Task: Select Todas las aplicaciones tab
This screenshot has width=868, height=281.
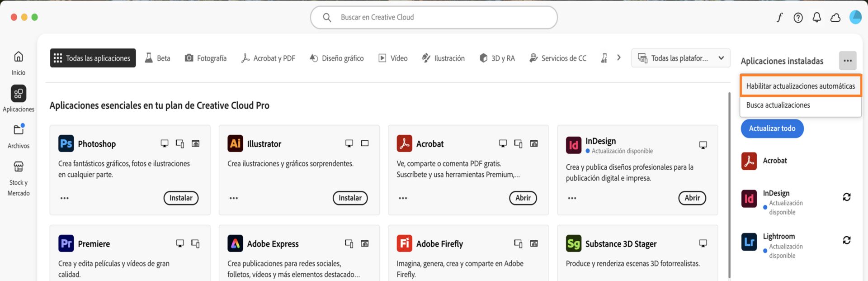Action: click(93, 58)
